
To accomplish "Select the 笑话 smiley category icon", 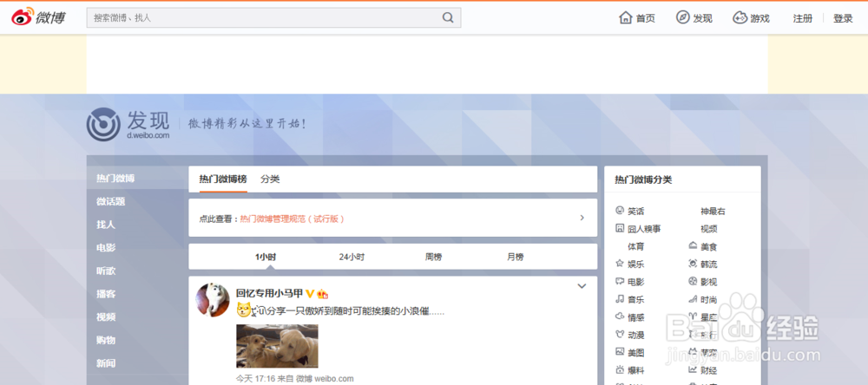I will pos(620,211).
